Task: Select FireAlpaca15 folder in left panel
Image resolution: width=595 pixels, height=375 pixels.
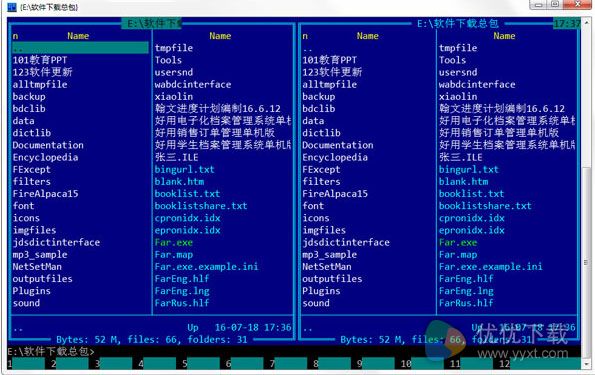Action: click(x=45, y=194)
